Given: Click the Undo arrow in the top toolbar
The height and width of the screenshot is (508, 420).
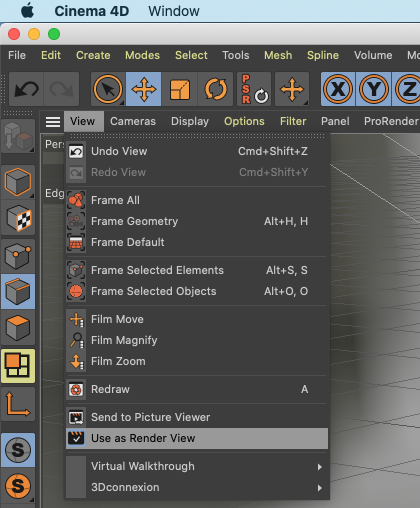Looking at the screenshot, I should click(x=26, y=89).
